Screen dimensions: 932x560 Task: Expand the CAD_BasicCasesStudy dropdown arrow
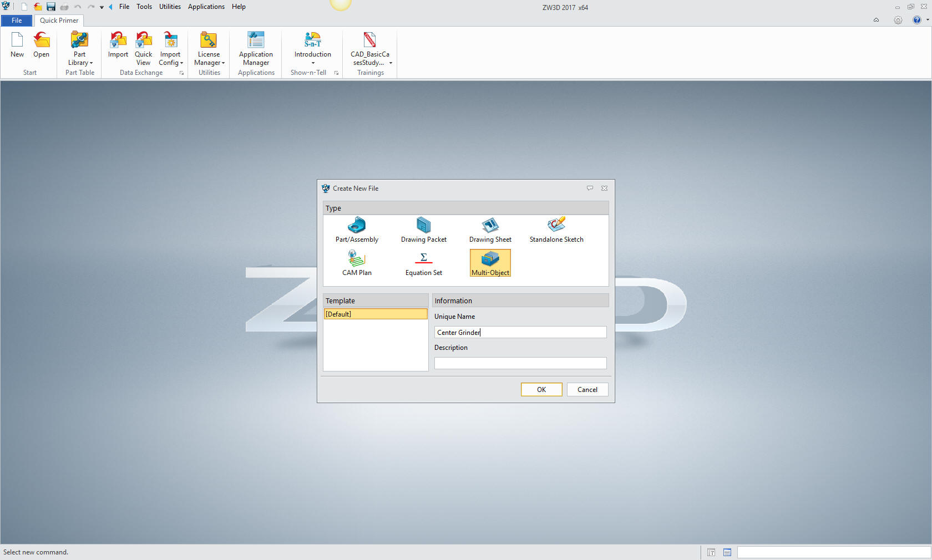391,63
